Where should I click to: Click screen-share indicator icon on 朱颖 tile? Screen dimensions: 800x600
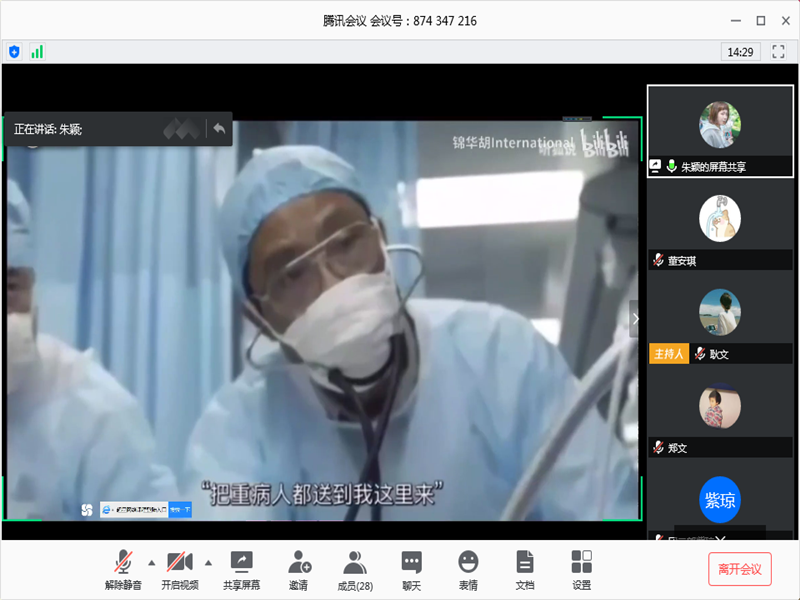[655, 166]
